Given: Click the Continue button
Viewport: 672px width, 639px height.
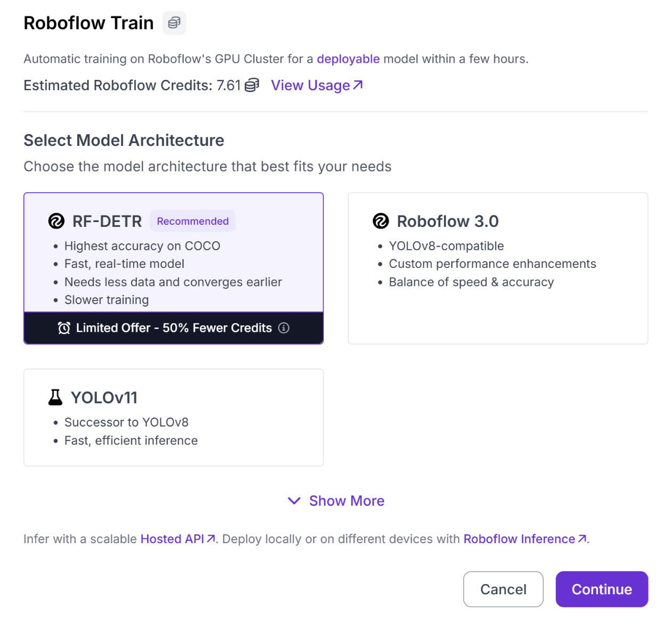Looking at the screenshot, I should coord(602,589).
